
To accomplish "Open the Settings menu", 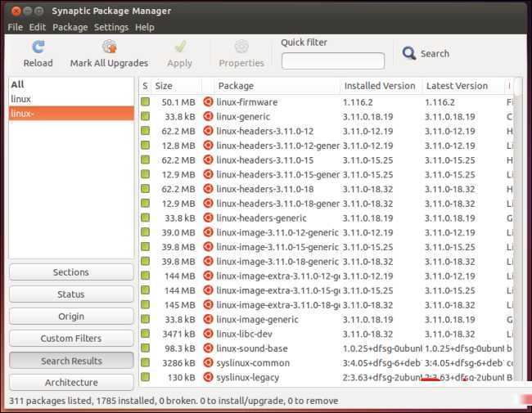I will pos(111,27).
